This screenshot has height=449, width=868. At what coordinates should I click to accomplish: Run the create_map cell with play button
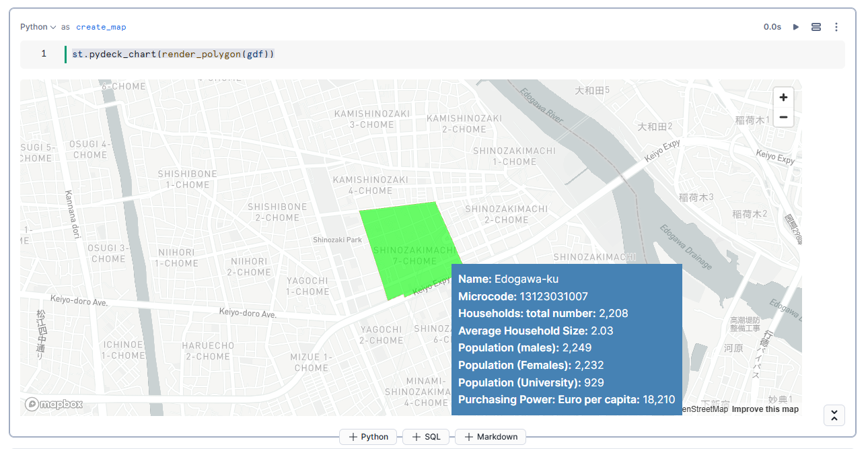pos(796,27)
